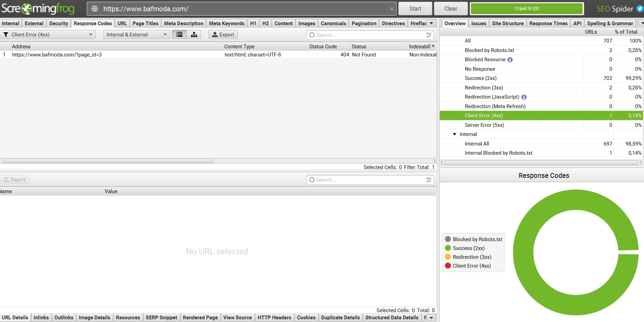Select Internal All overview row
Image resolution: width=644 pixels, height=322 pixels.
(541, 144)
